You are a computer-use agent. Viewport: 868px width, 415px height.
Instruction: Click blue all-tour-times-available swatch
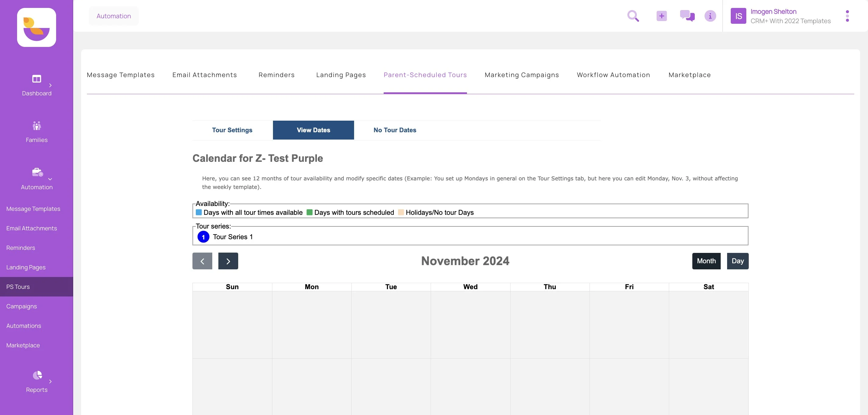[199, 212]
